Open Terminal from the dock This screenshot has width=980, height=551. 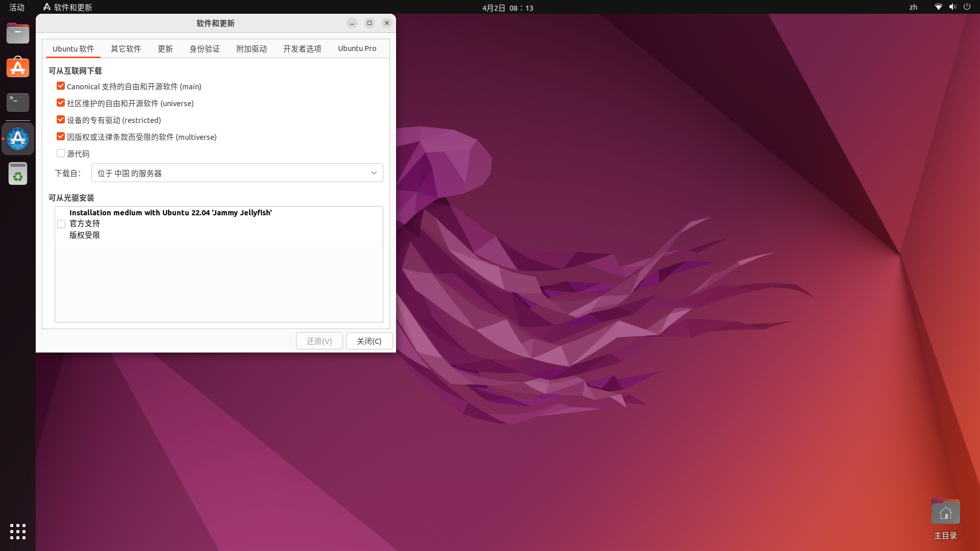pyautogui.click(x=18, y=102)
